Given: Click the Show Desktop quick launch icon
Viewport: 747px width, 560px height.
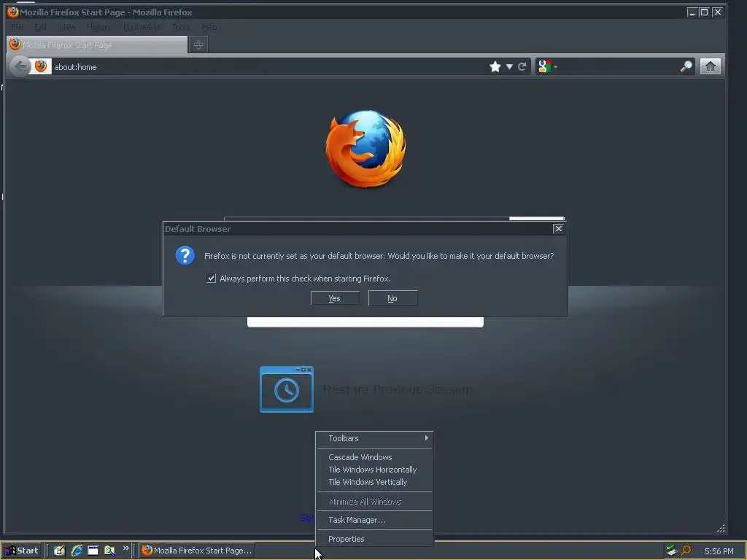Looking at the screenshot, I should (93, 551).
